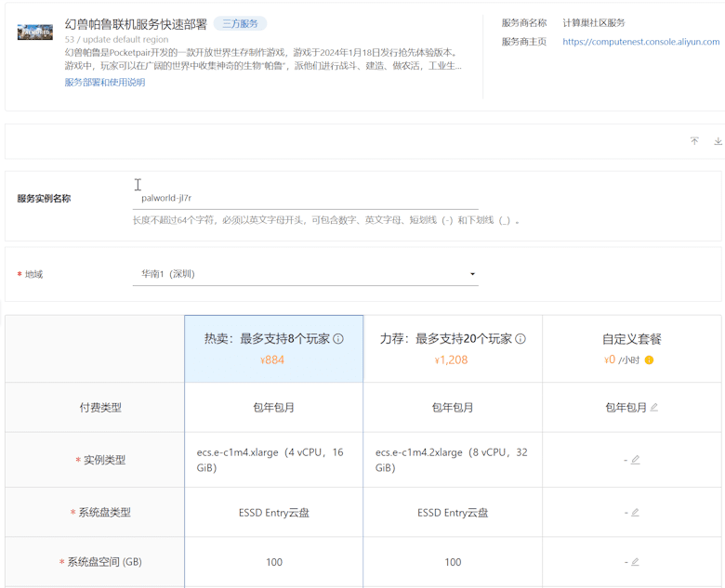
Task: Click the scroll-to-bottom arrow icon
Action: 718,141
